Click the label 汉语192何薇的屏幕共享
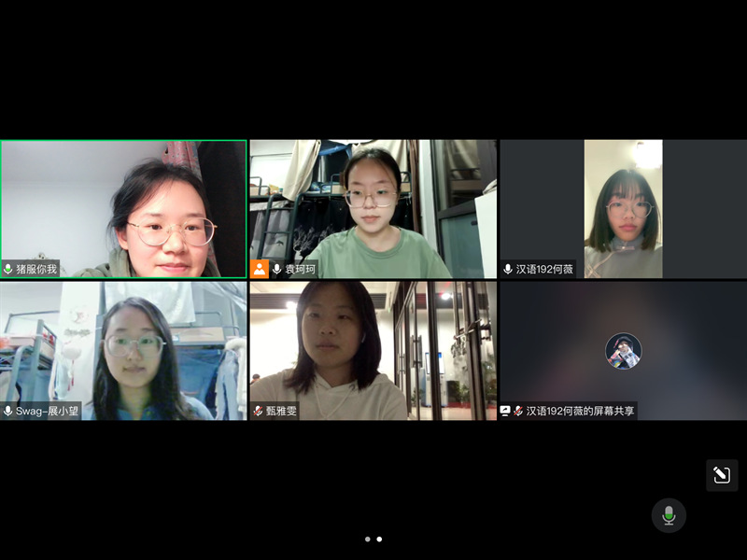The height and width of the screenshot is (560, 747). click(580, 411)
